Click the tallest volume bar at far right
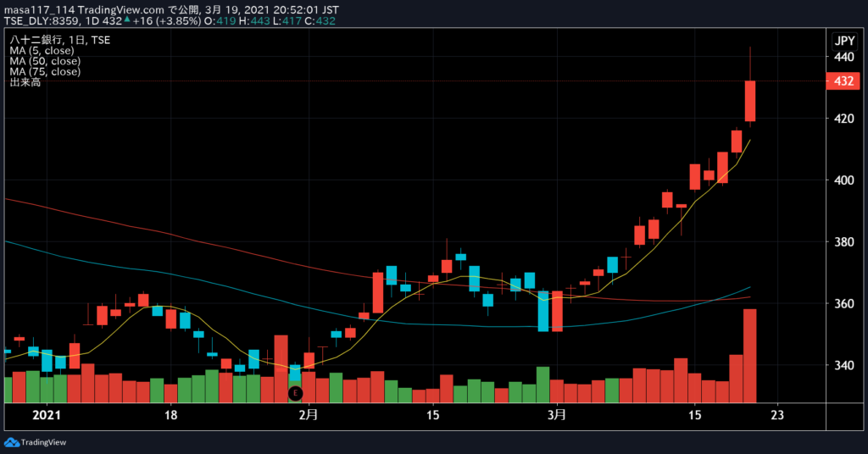 [750, 356]
